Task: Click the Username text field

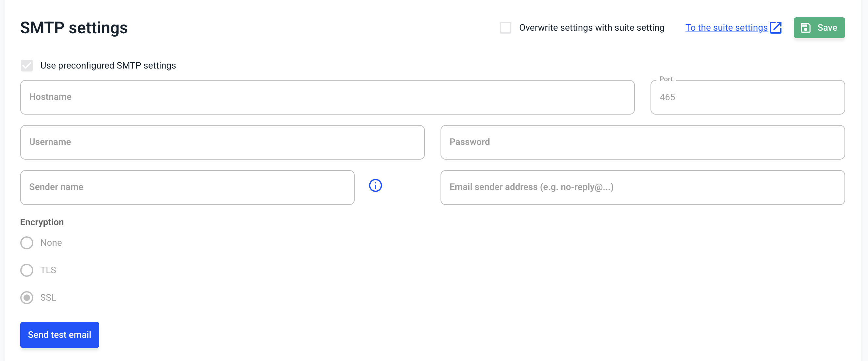Action: (222, 142)
